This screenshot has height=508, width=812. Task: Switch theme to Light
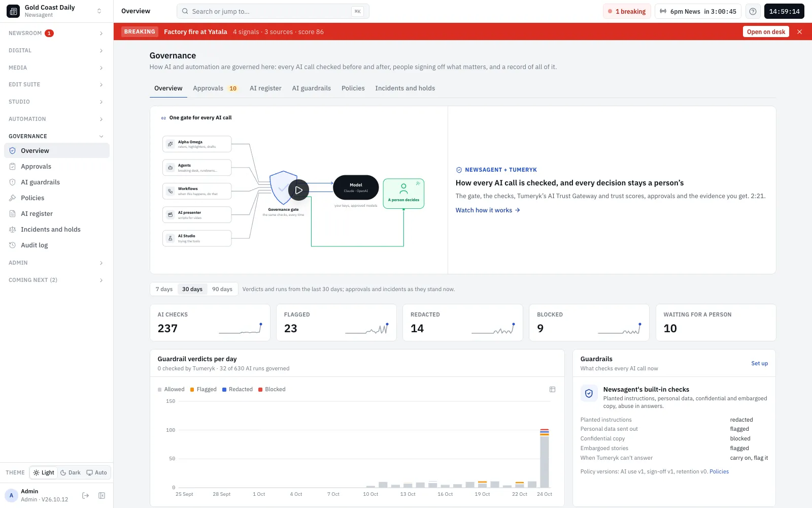tap(44, 472)
